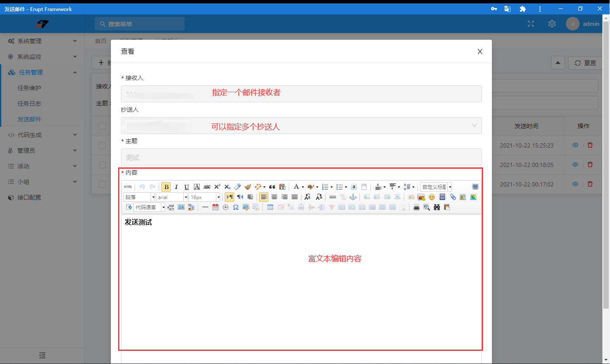
Task: Open the admin user menu
Action: click(x=583, y=24)
